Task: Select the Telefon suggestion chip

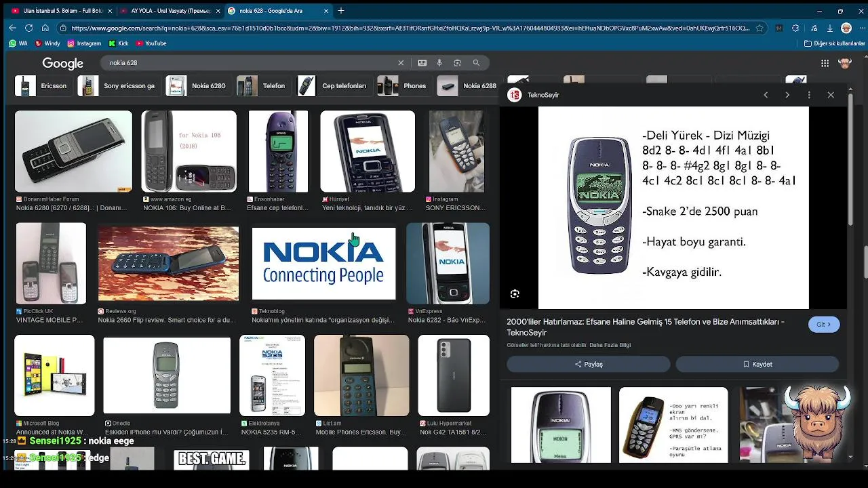Action: click(262, 86)
